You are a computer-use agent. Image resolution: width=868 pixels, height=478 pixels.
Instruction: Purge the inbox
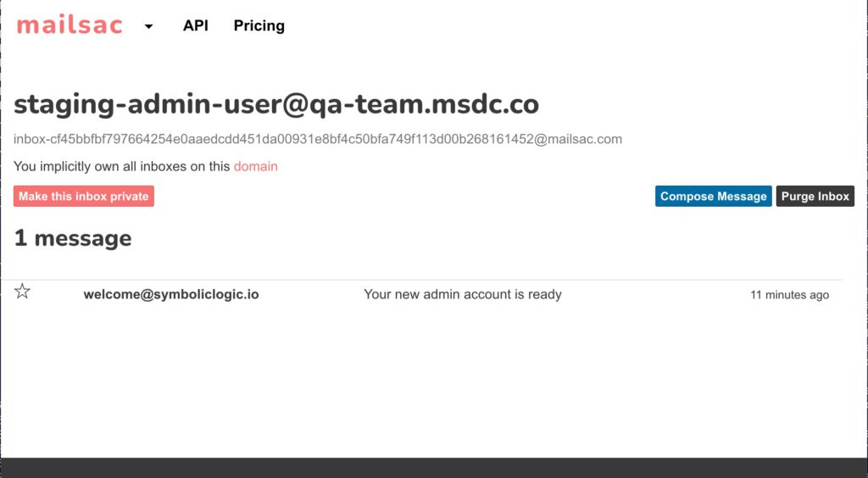815,197
